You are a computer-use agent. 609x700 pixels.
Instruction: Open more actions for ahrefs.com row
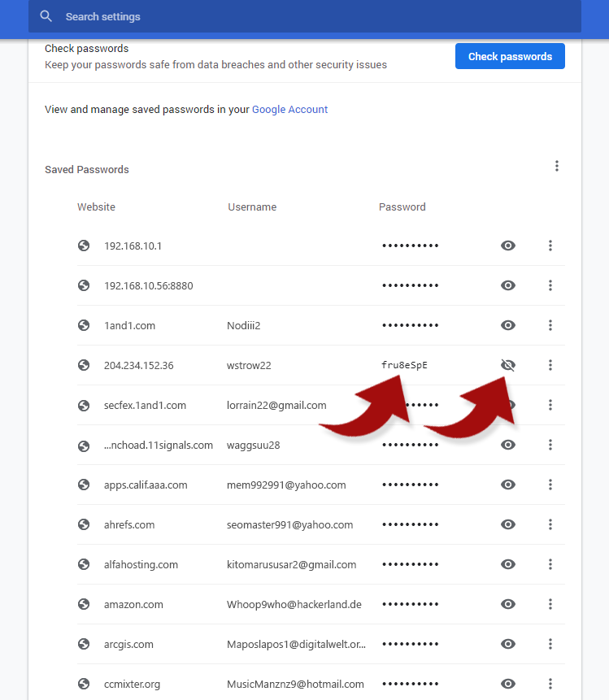coord(550,524)
